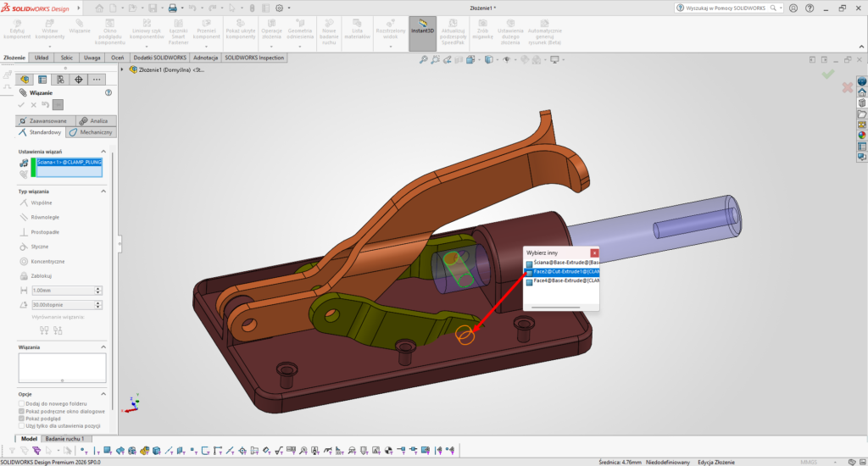
Task: Switch to the Oceń tab
Action: [x=117, y=58]
